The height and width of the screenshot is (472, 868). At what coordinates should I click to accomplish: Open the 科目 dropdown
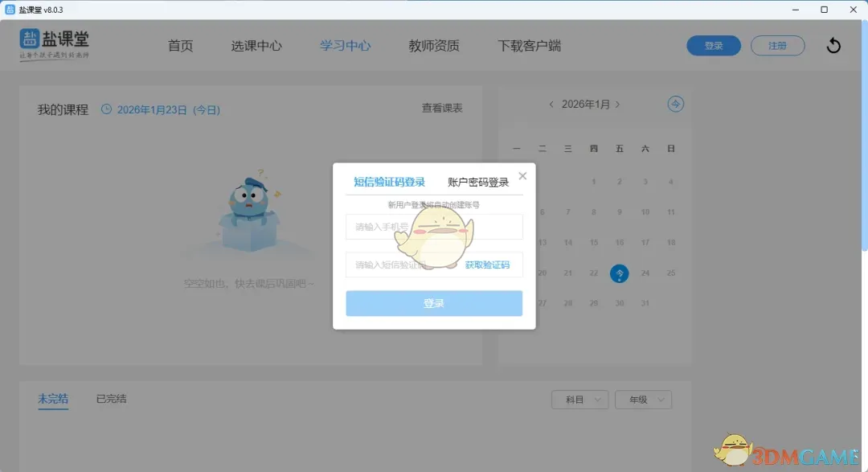click(x=579, y=399)
